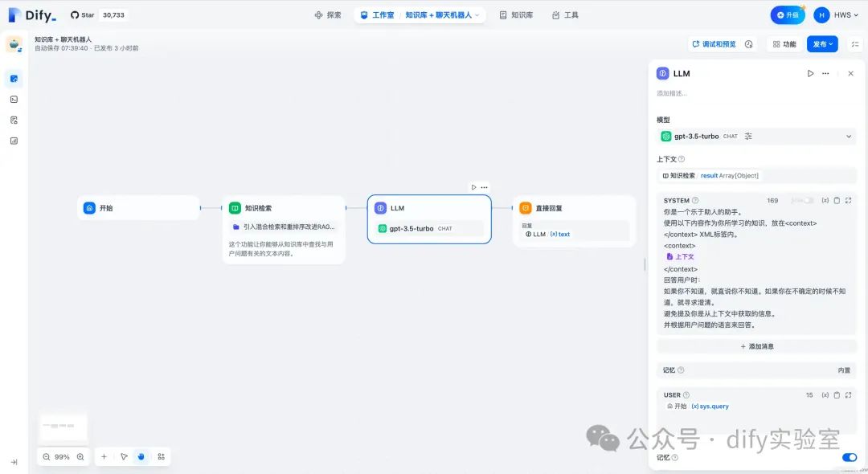The image size is (868, 474).
Task: Run the LLM node from canvas play icon
Action: click(473, 187)
